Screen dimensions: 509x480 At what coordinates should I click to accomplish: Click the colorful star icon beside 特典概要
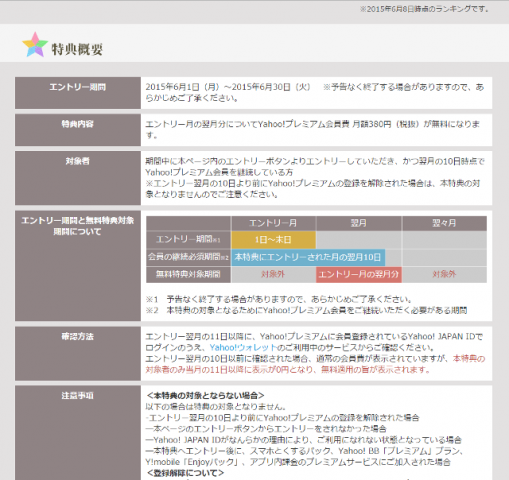pos(35,45)
